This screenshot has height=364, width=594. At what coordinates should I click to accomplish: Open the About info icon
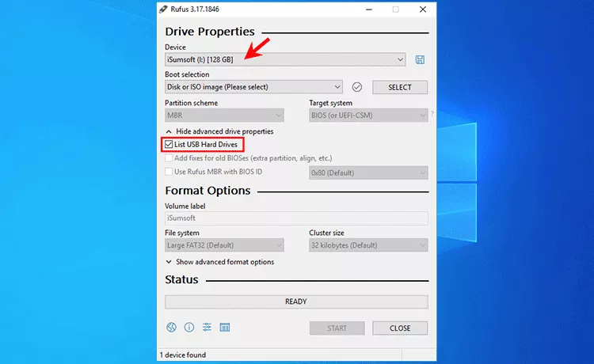click(189, 328)
